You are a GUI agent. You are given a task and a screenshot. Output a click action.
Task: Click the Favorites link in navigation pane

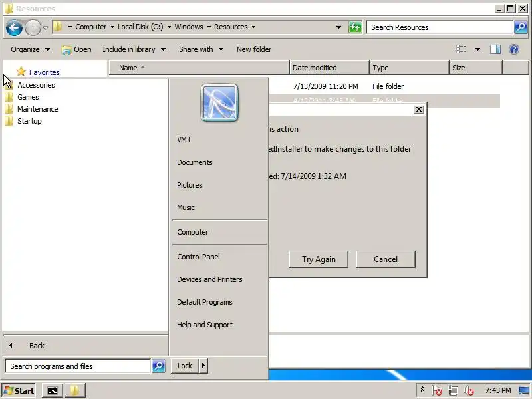click(45, 72)
